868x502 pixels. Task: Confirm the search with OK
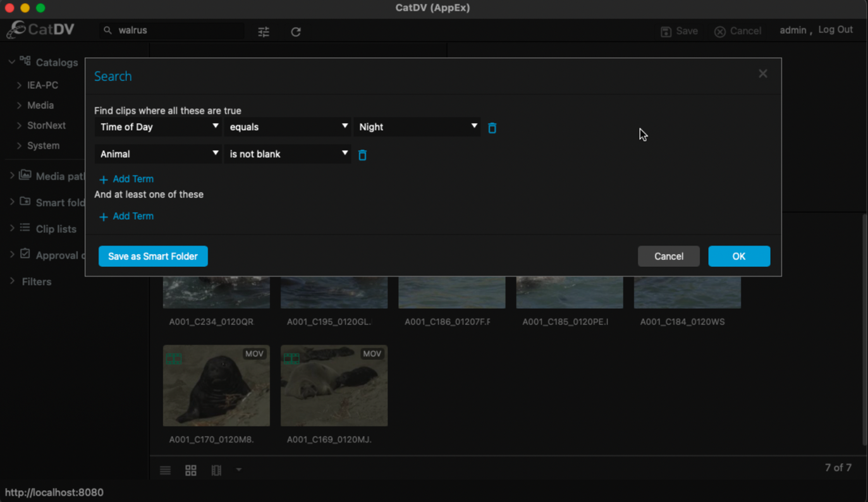click(x=739, y=256)
